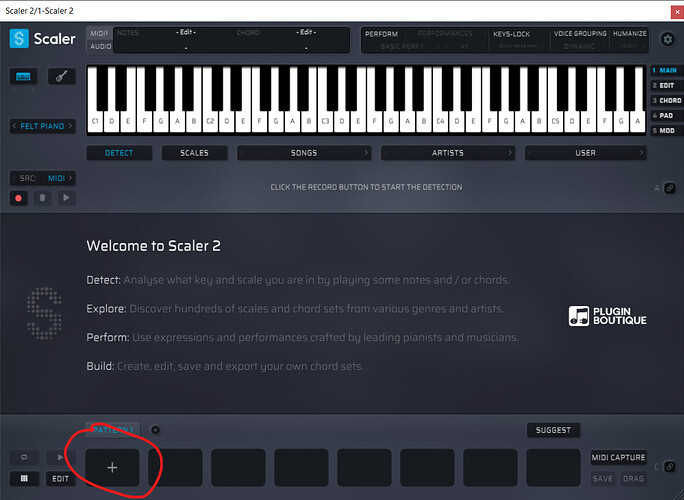Click the piano-keys grid icon beside EDIT
This screenshot has width=684, height=500.
pos(24,479)
